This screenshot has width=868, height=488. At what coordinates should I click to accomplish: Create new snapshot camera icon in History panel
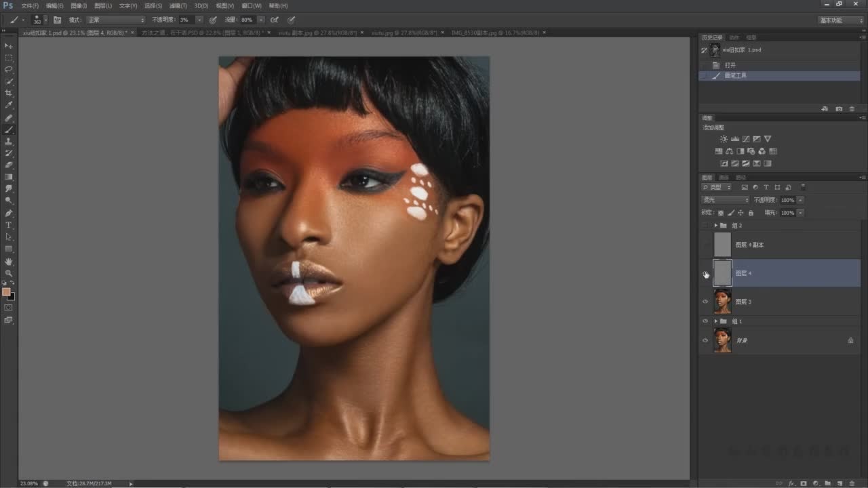[x=839, y=108]
